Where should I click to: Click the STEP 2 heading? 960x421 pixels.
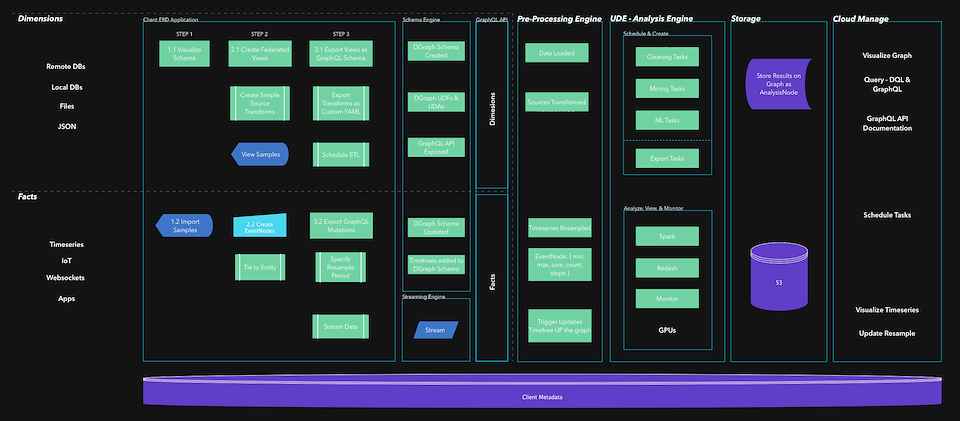coord(260,34)
